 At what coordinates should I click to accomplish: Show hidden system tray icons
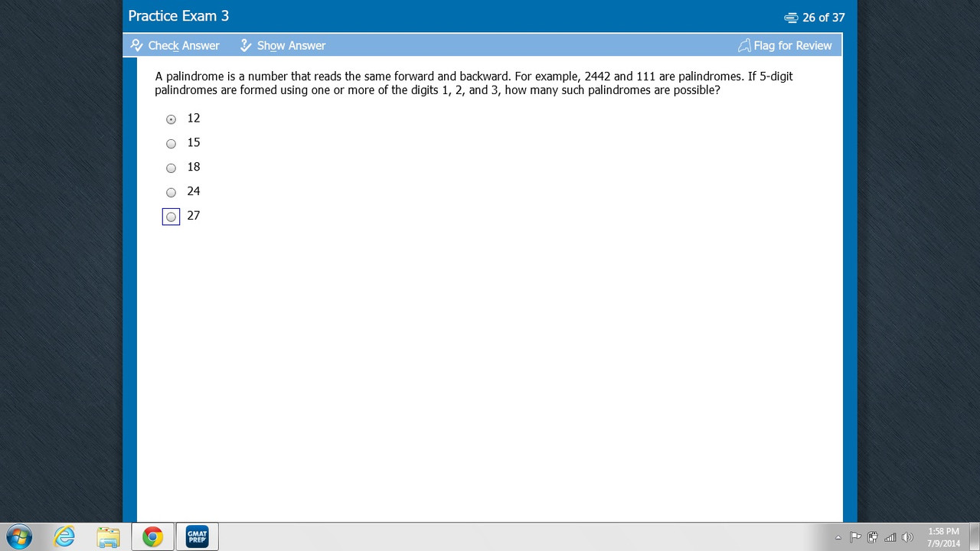click(838, 537)
